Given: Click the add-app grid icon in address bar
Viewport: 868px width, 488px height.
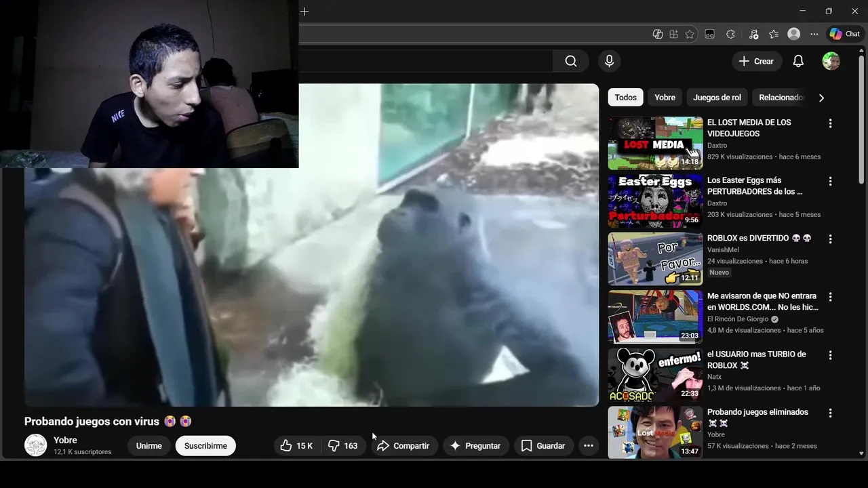Looking at the screenshot, I should [x=673, y=34].
